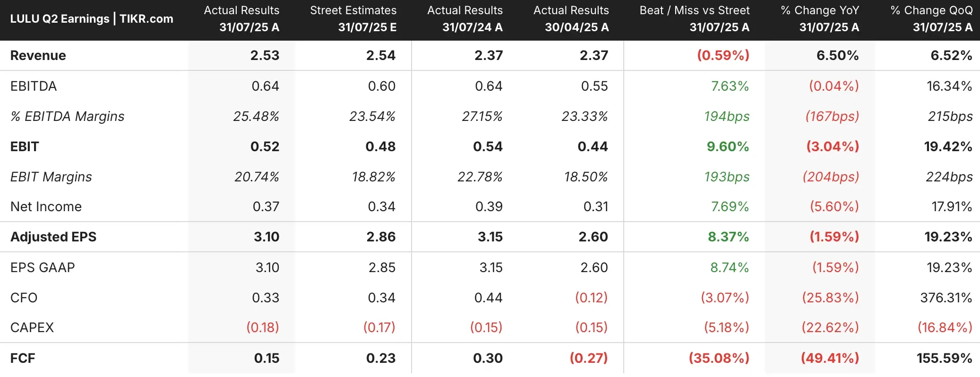Image resolution: width=980 pixels, height=377 pixels.
Task: Select the Beat / Miss vs Street column header
Action: point(694,19)
